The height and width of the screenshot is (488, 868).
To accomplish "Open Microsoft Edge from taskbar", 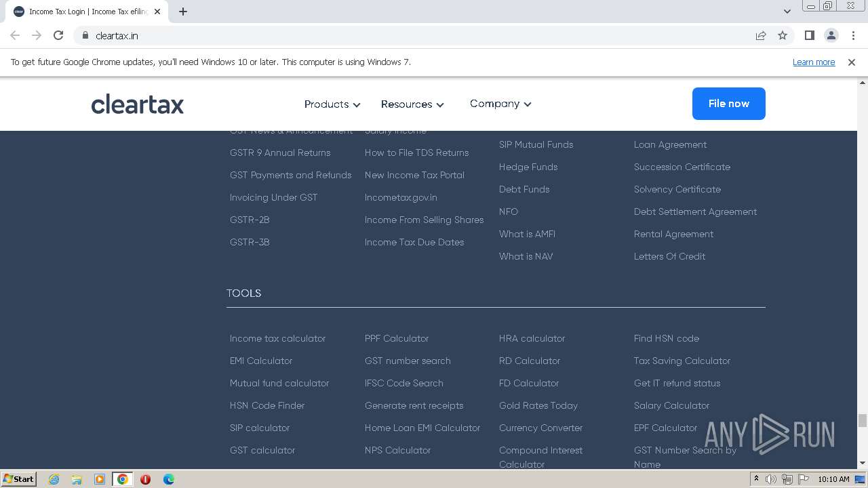I will (x=168, y=479).
